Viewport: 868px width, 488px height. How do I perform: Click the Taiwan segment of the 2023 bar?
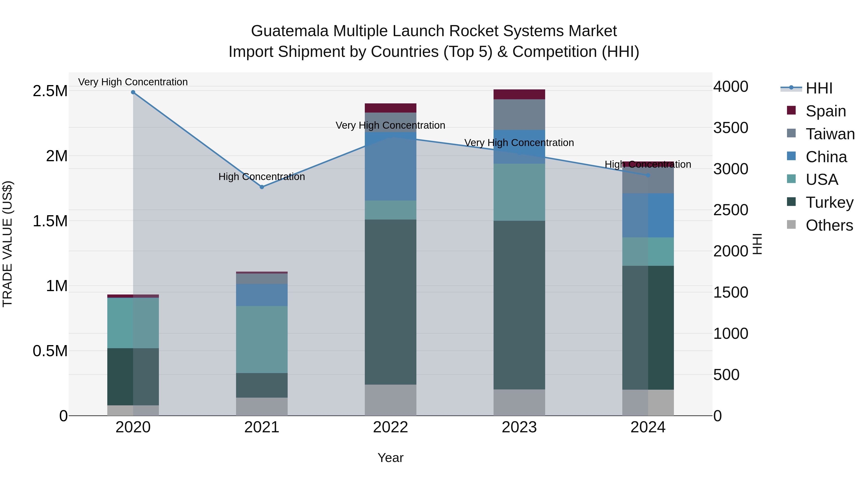tap(519, 114)
